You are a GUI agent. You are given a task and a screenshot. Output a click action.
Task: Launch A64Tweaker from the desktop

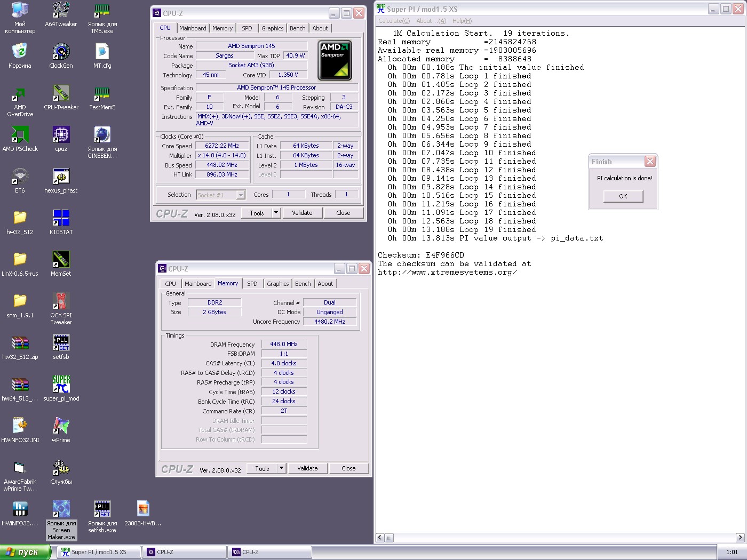point(61,11)
